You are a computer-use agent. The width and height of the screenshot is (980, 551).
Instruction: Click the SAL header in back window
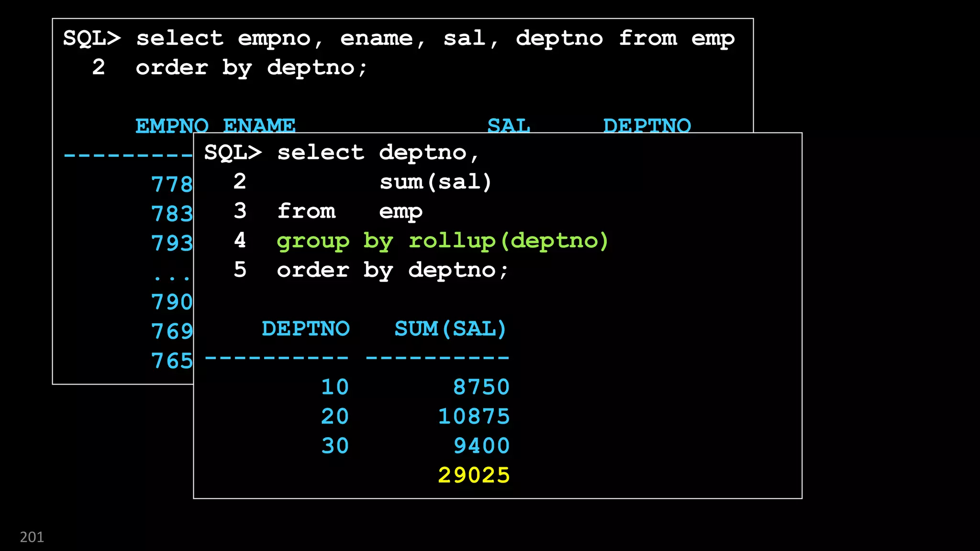[x=509, y=126]
